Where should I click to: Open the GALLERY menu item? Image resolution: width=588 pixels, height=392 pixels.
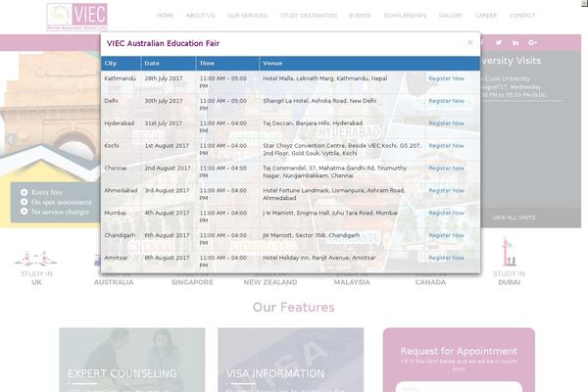click(451, 16)
